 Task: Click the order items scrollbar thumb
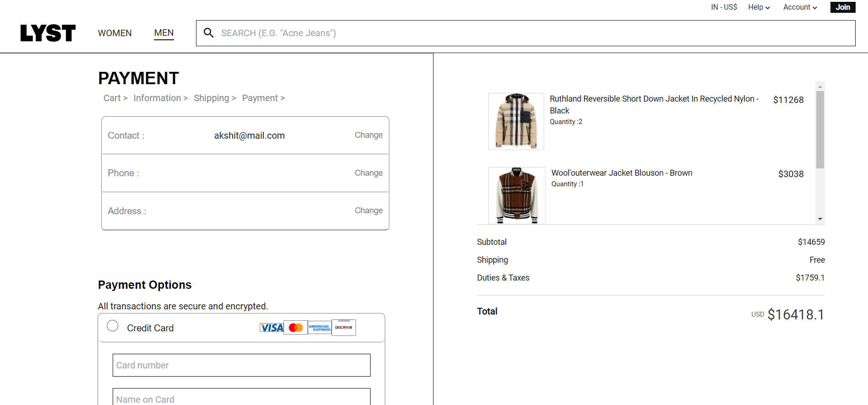coord(820,130)
